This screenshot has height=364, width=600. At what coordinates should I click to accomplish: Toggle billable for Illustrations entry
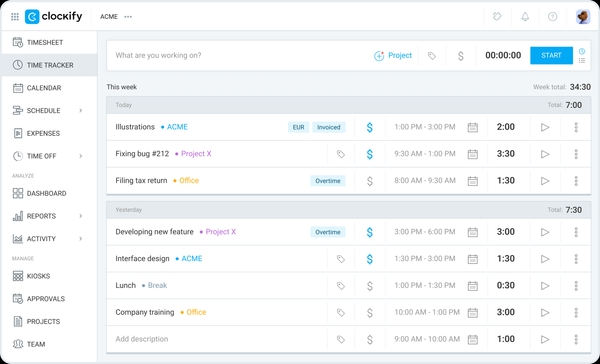pos(369,127)
